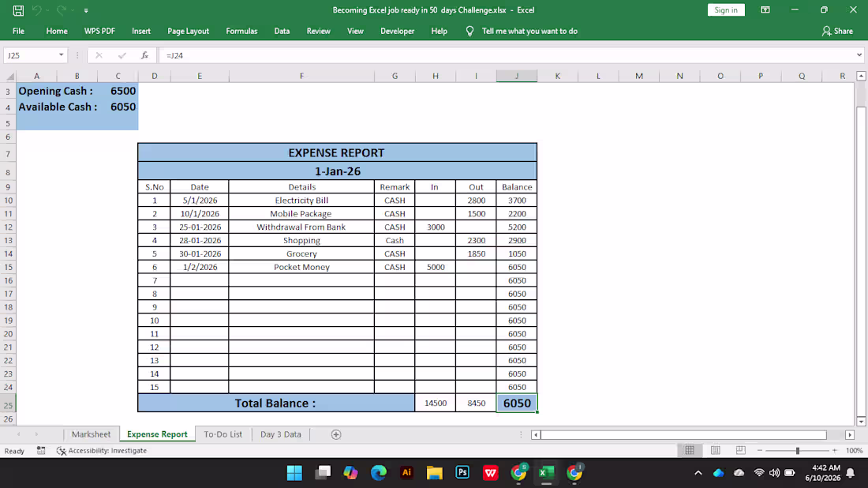The height and width of the screenshot is (488, 868).
Task: Click the Save icon in title bar
Action: [x=18, y=10]
